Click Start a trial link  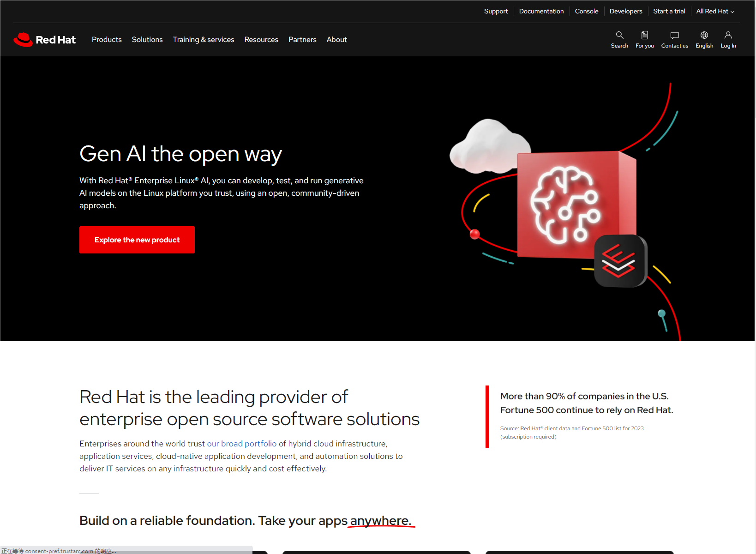(x=669, y=11)
